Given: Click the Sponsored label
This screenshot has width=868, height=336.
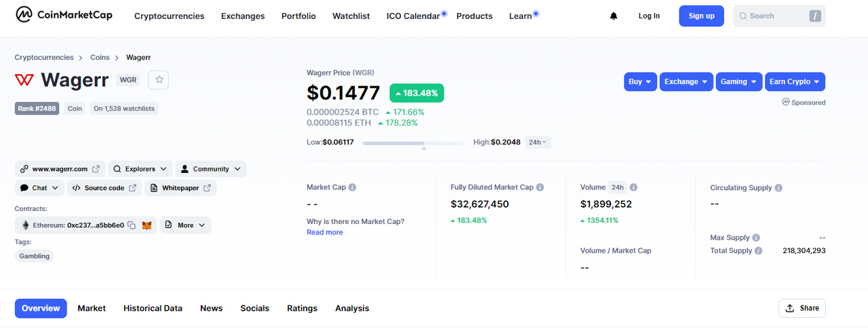Looking at the screenshot, I should [x=804, y=102].
